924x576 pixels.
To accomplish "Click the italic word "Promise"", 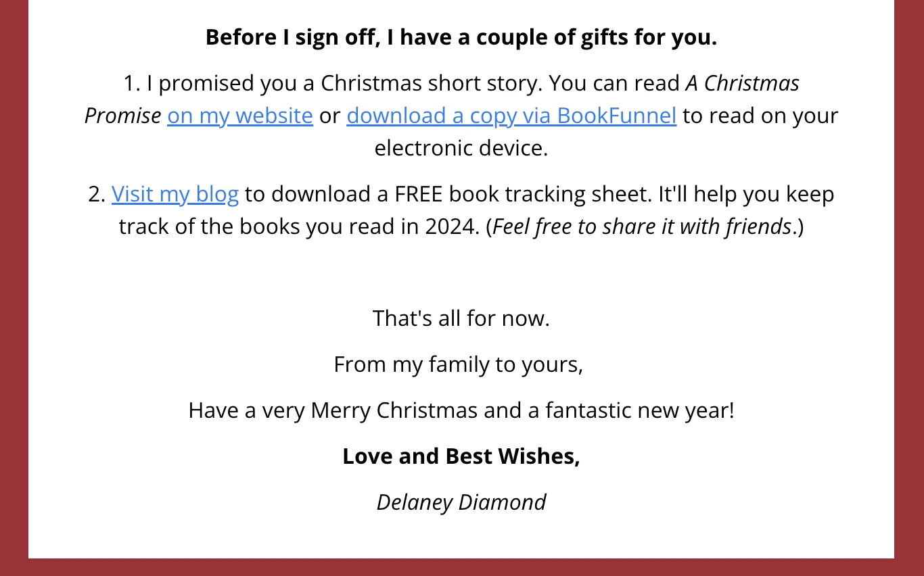I will [122, 116].
